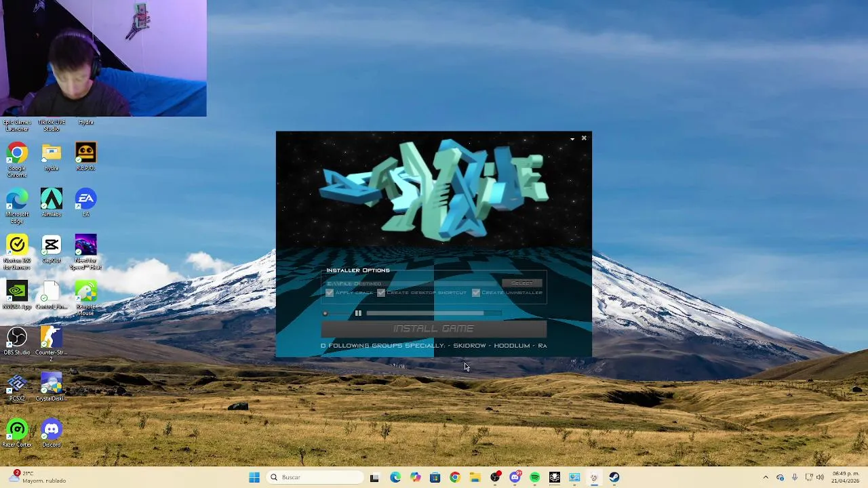The image size is (868, 488).
Task: Click the Select destination button
Action: coord(522,283)
